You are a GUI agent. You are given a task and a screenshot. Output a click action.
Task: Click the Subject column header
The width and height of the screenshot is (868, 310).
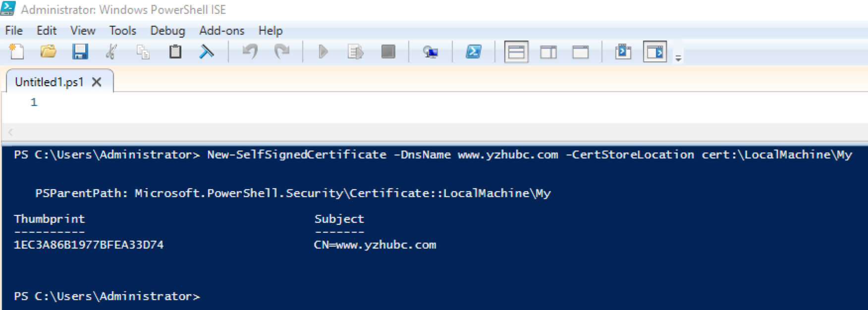pyautogui.click(x=339, y=219)
